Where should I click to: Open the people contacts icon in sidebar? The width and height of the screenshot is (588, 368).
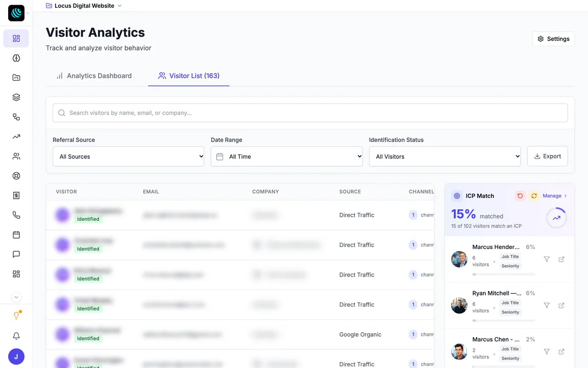[16, 156]
